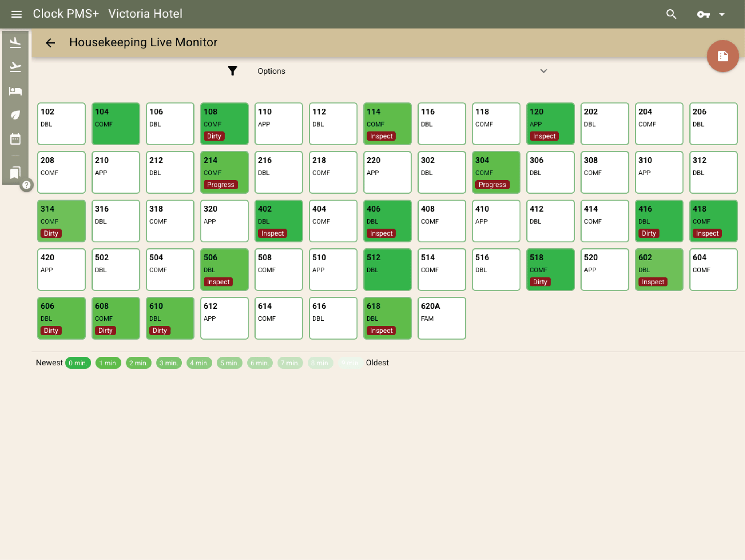This screenshot has width=745, height=560.
Task: Open the dropdown arrow beside the key icon
Action: pyautogui.click(x=722, y=14)
